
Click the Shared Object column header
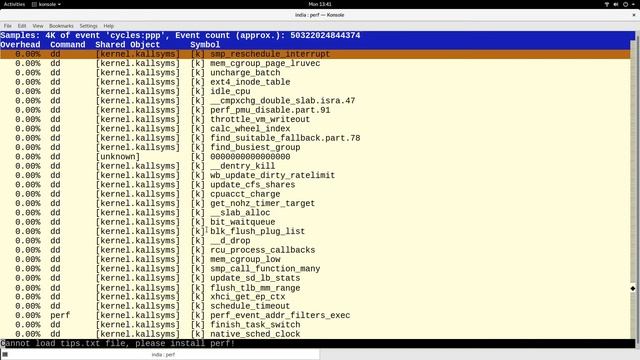point(128,44)
